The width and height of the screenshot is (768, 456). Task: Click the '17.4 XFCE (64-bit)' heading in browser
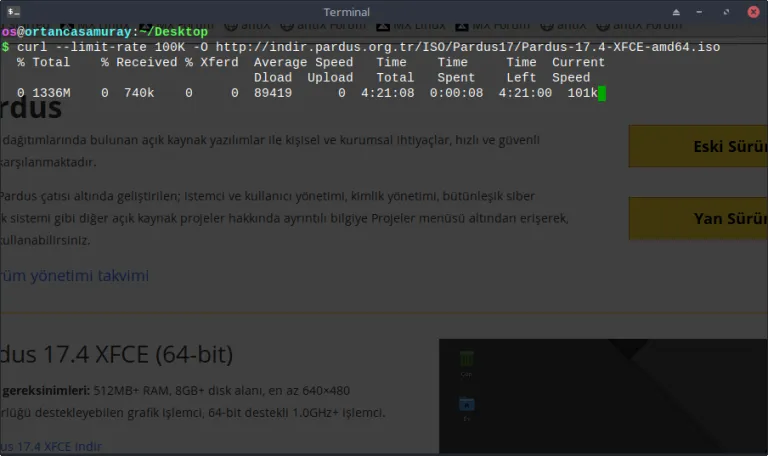(x=138, y=355)
